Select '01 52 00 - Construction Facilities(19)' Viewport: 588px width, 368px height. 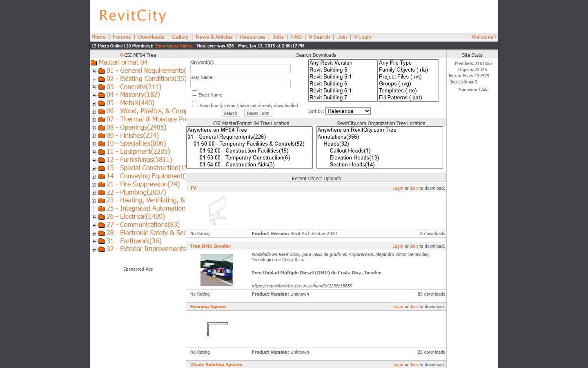point(249,151)
